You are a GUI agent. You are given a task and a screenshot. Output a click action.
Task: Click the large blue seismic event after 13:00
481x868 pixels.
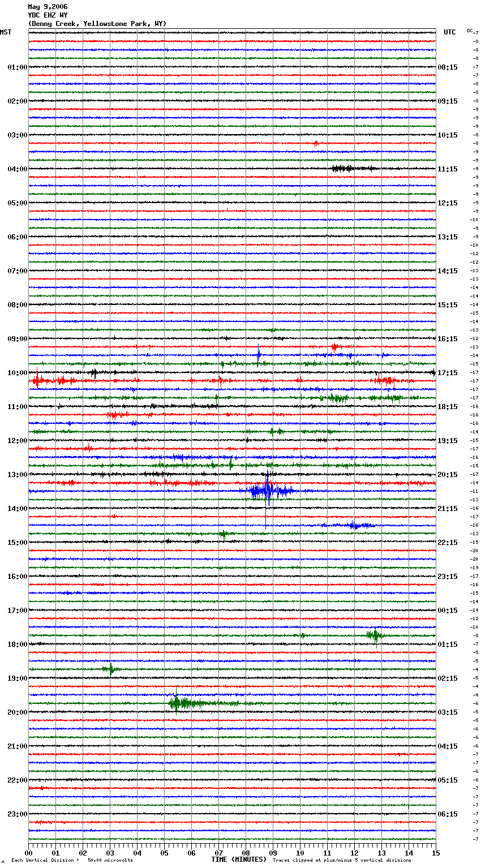267,490
